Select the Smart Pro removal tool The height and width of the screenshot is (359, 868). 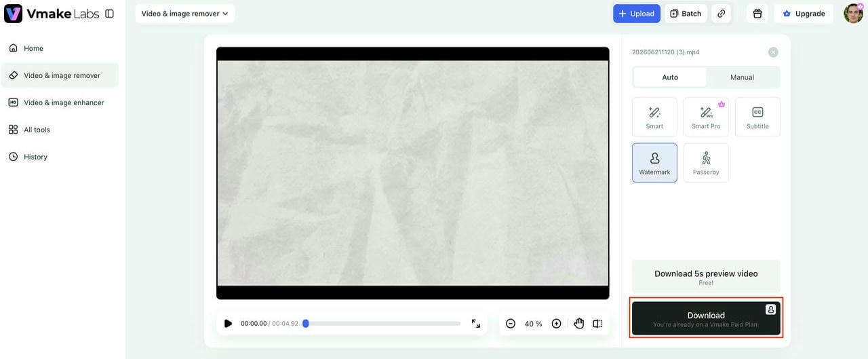(x=706, y=117)
